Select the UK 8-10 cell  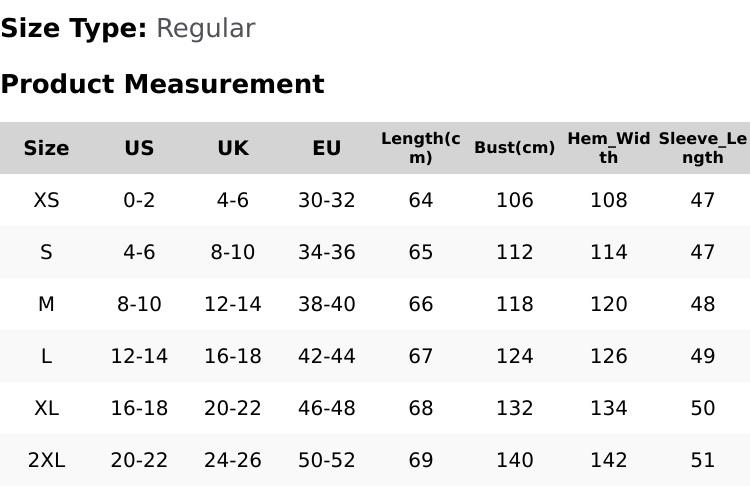click(233, 252)
